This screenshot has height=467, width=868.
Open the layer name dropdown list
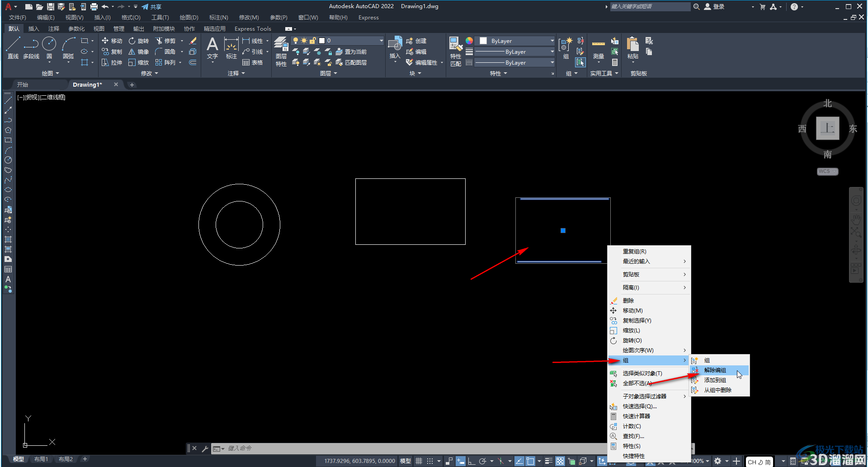[351, 41]
